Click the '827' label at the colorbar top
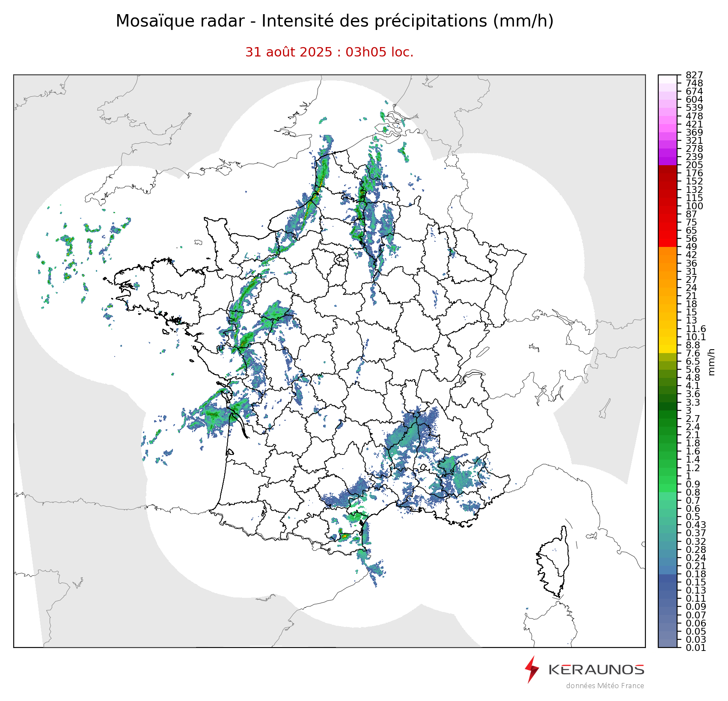728x701 pixels. click(694, 75)
